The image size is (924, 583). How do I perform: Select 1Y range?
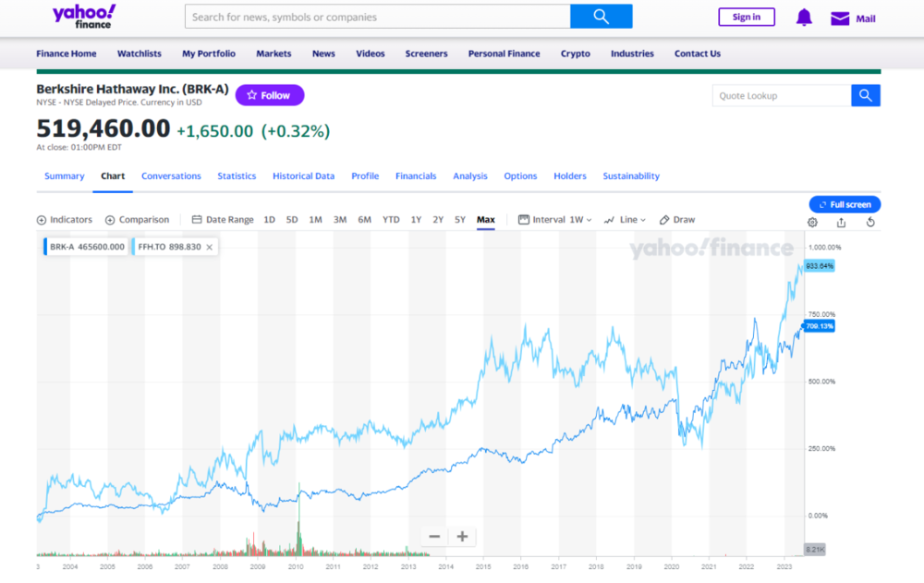416,219
